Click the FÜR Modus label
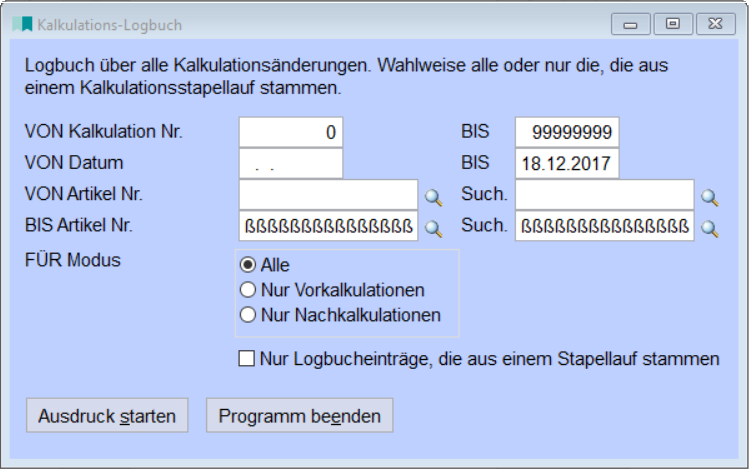The height and width of the screenshot is (469, 749). coord(73,260)
